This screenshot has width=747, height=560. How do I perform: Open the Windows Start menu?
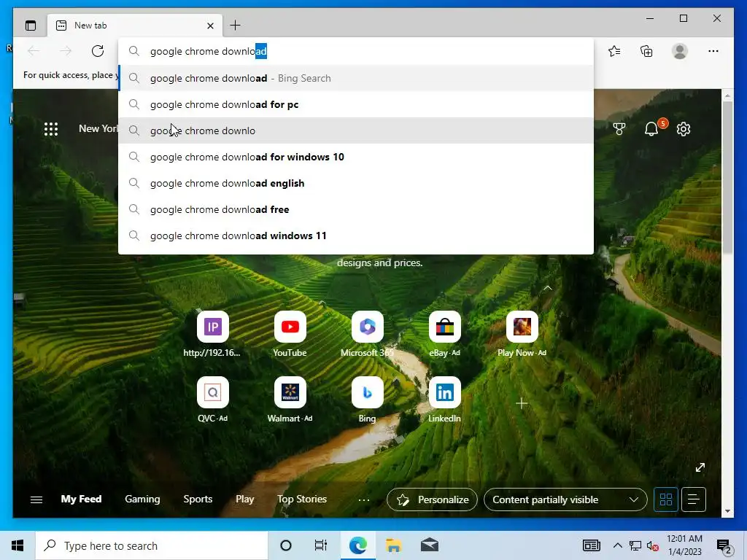18,545
